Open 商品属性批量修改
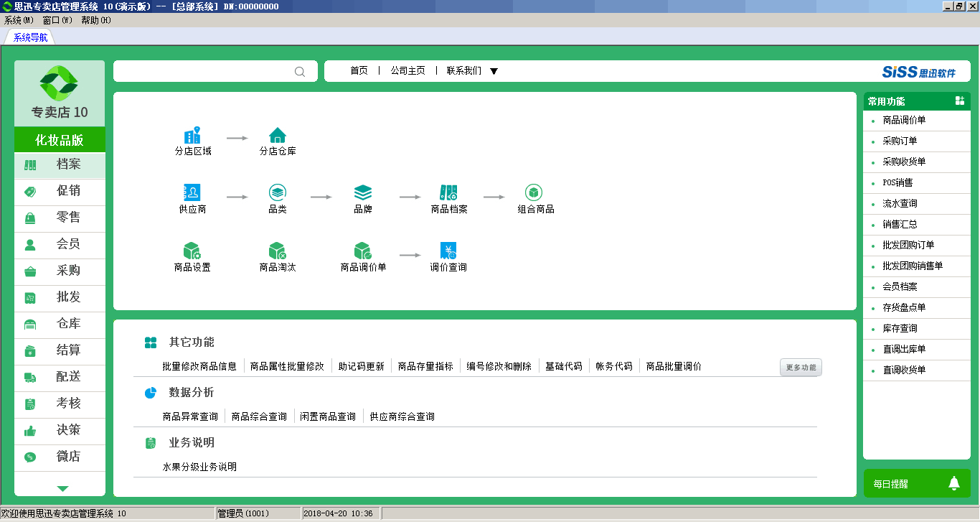The height and width of the screenshot is (522, 980). [x=287, y=366]
